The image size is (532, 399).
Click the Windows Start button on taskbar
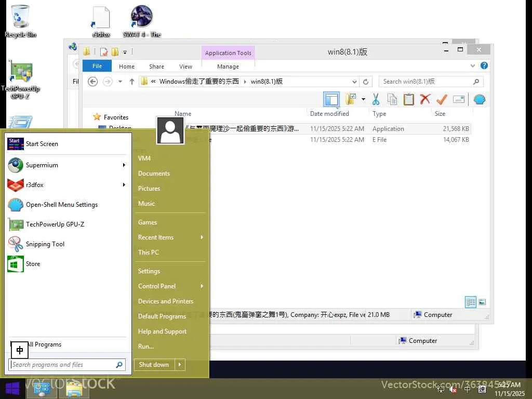point(12,389)
